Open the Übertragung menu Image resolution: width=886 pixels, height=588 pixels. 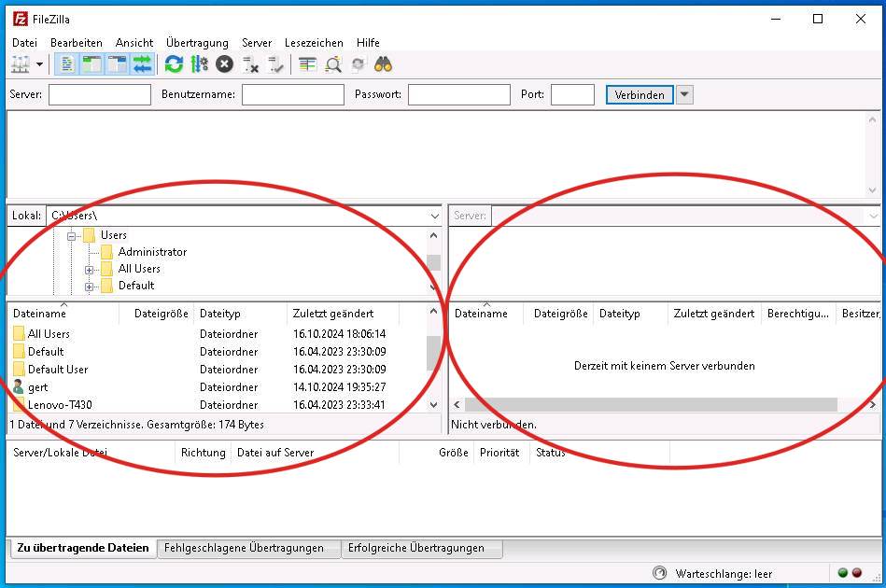click(x=197, y=43)
